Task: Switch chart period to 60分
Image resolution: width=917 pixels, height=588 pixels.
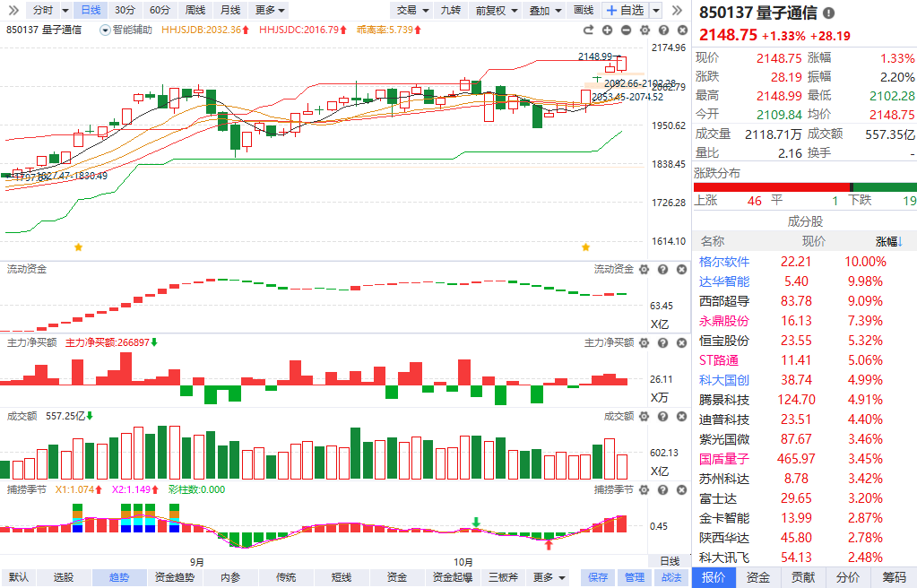Action: click(x=160, y=10)
